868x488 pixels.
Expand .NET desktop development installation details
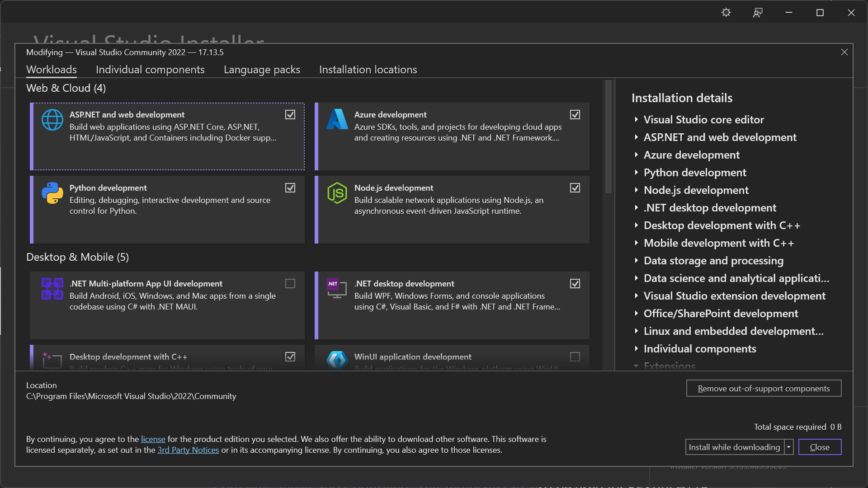tap(636, 207)
